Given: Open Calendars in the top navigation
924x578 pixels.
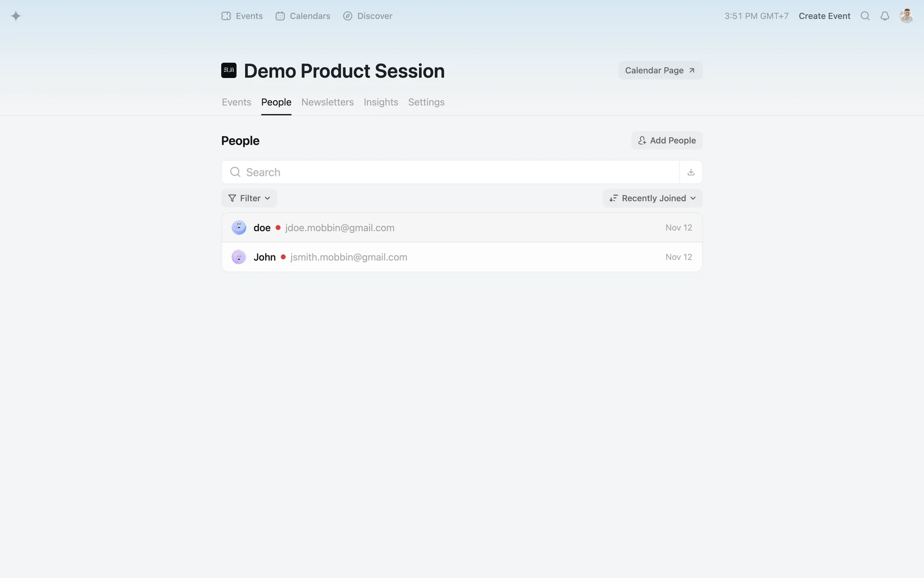Looking at the screenshot, I should (303, 16).
